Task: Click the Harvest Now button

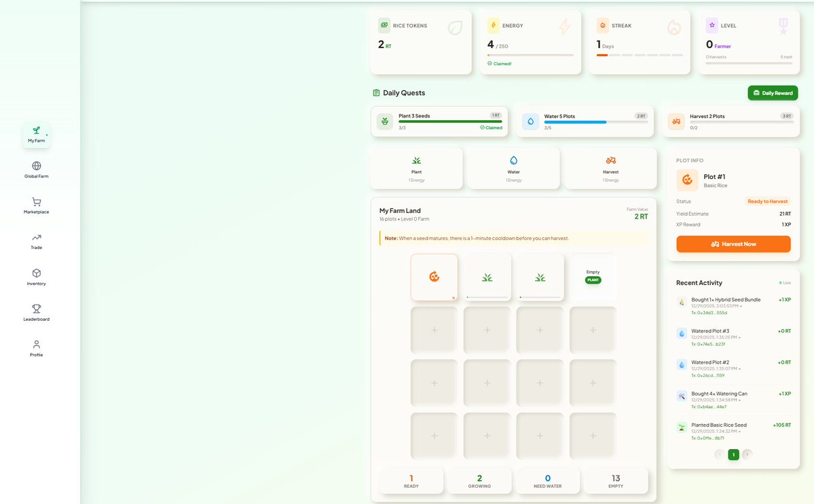Action: click(733, 244)
